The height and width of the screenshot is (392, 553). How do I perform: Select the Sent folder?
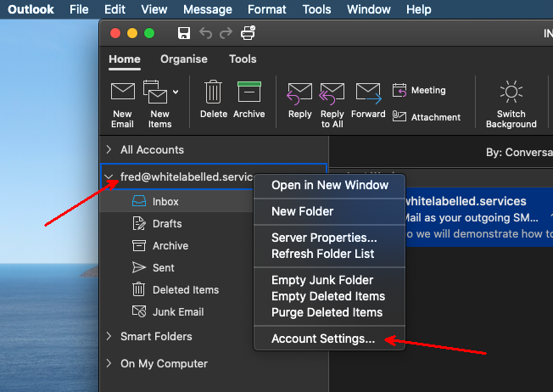pyautogui.click(x=177, y=268)
